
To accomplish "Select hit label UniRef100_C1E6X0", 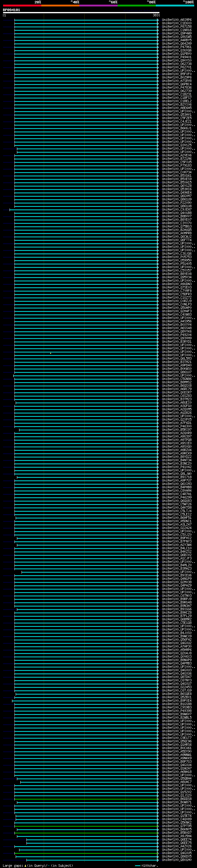I will tap(176, 24).
